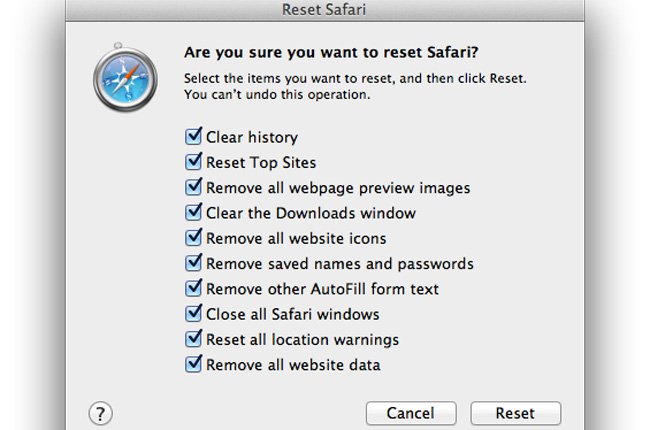The width and height of the screenshot is (650, 430).
Task: Click the 'You can't undo this operation' text
Action: 277,96
